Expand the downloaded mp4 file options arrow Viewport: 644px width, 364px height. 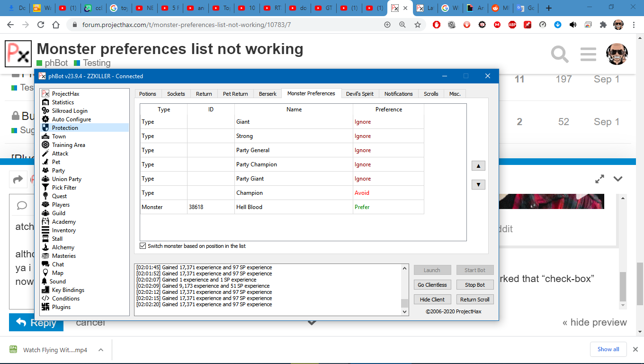click(100, 350)
